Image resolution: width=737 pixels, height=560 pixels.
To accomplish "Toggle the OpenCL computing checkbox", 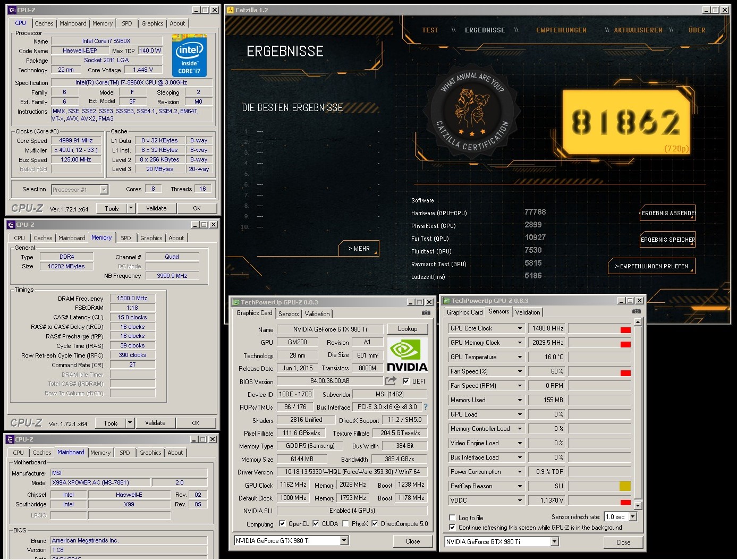I will point(282,524).
